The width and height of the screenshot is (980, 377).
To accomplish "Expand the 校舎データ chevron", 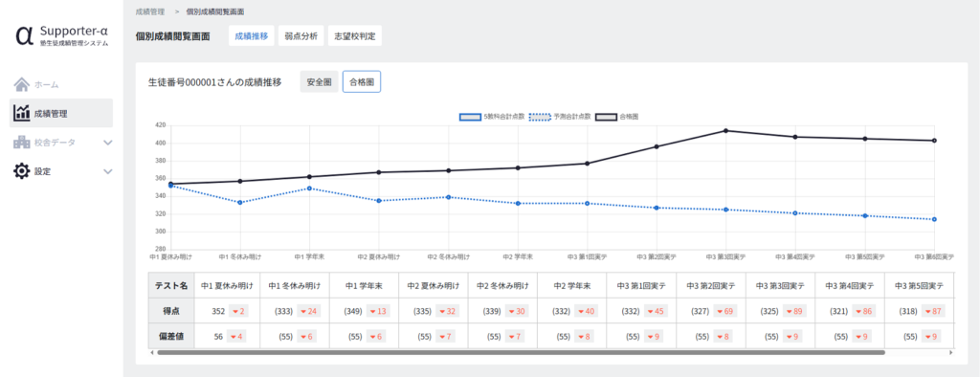I will click(x=107, y=143).
